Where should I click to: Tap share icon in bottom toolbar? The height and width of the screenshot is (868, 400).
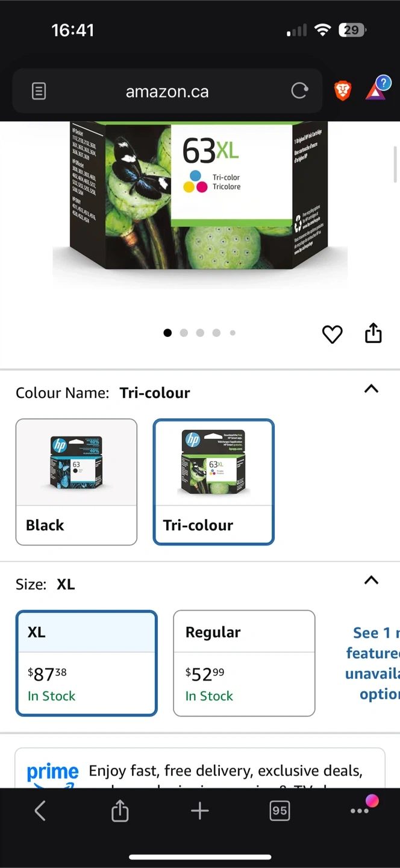[120, 811]
